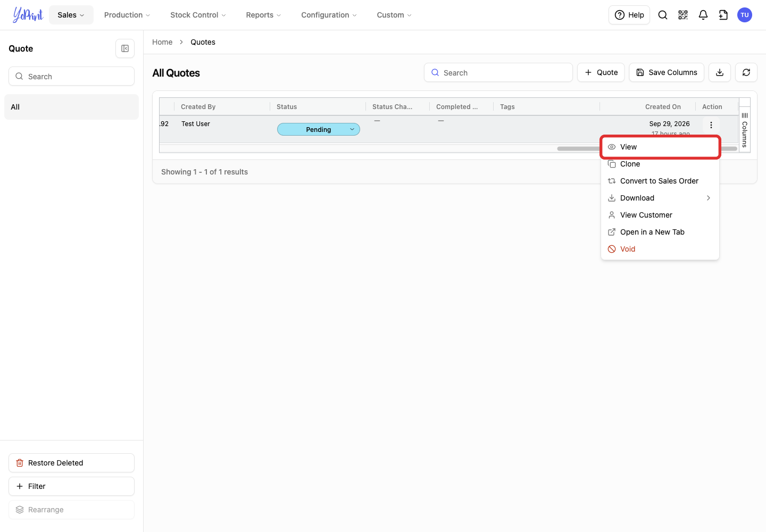Image resolution: width=766 pixels, height=532 pixels.
Task: Sort by the Status column header
Action: pos(318,106)
